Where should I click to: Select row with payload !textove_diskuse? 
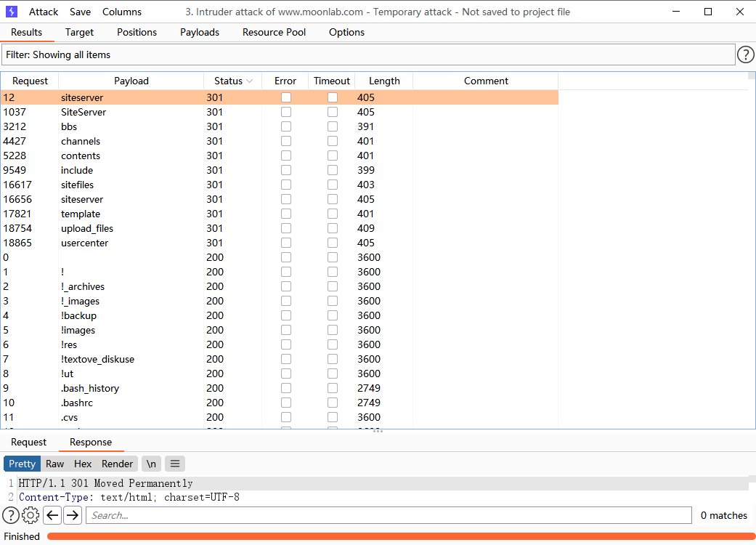click(280, 359)
